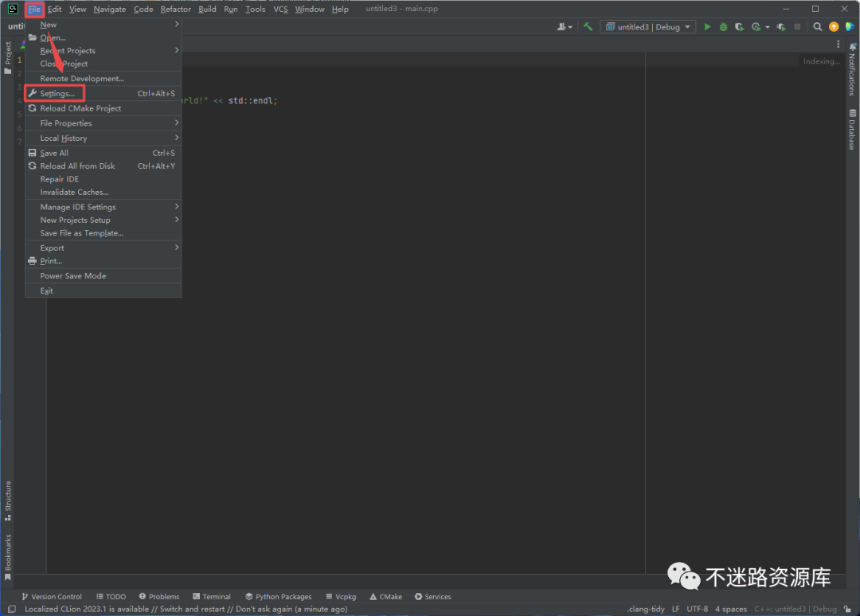The width and height of the screenshot is (860, 616).
Task: Open the Problems tool tab
Action: coord(159,596)
